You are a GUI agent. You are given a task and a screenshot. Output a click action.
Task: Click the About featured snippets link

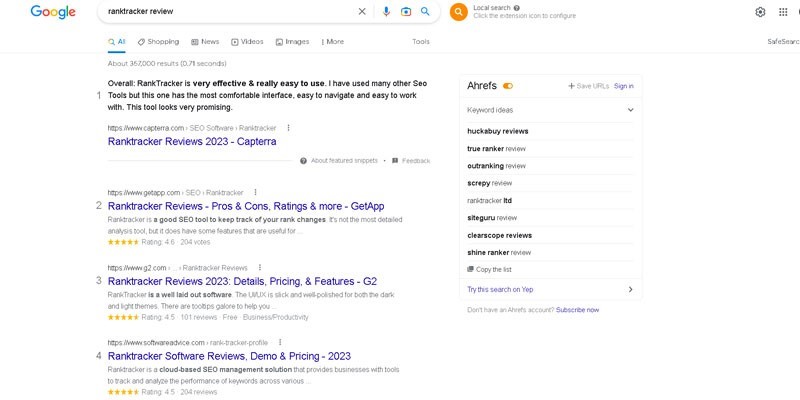click(x=344, y=161)
